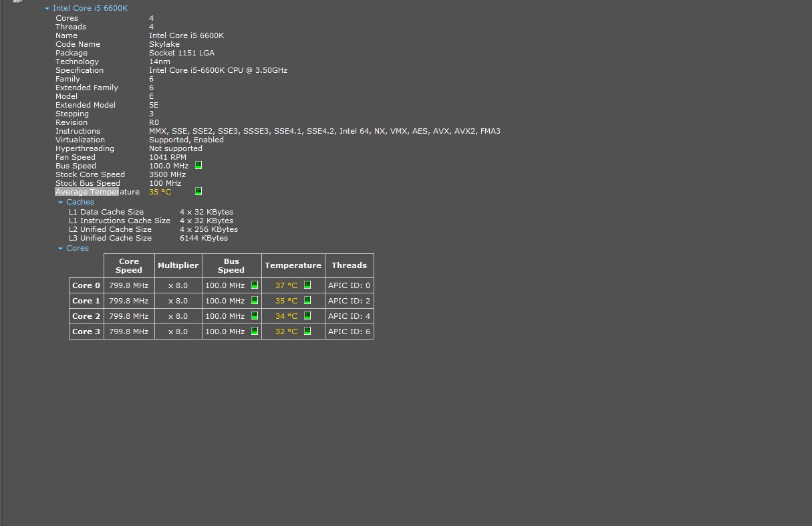
Task: Open Core 0 temperature graph icon
Action: [307, 285]
